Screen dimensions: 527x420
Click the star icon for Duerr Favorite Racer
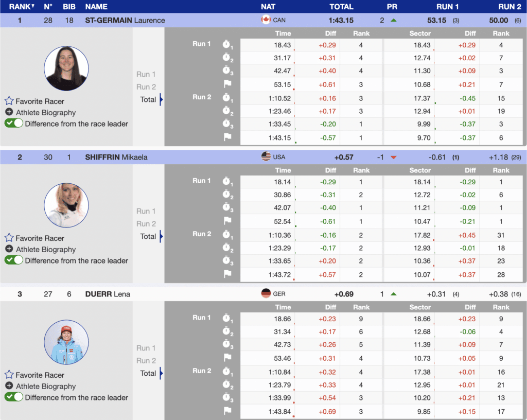pos(9,375)
